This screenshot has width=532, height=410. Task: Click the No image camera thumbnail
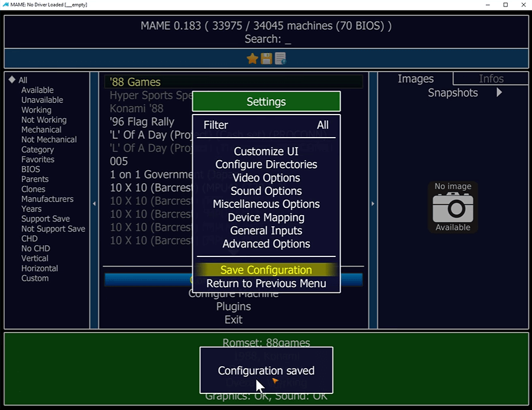(x=453, y=207)
